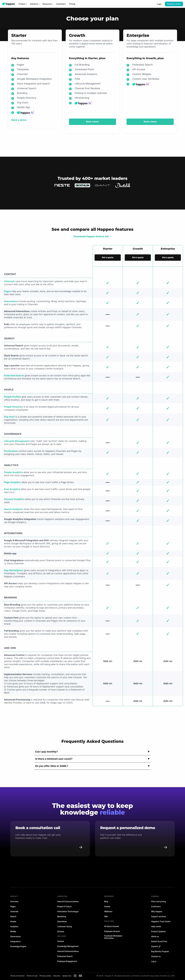Click the Login button in the header
The image size is (185, 980).
pyautogui.click(x=159, y=4)
